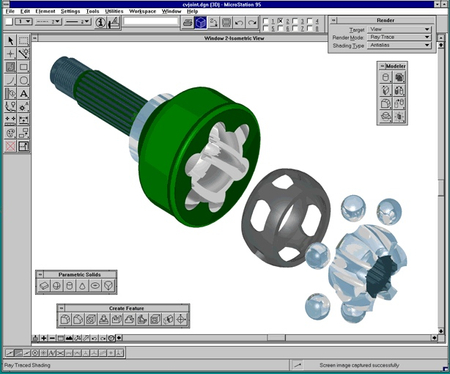Select the red X Delete Element tool
The height and width of the screenshot is (374, 450).
(10, 146)
